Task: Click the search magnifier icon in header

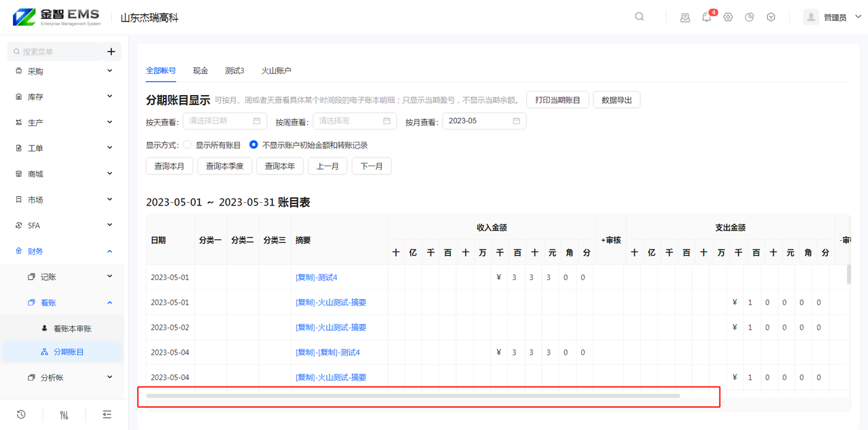Action: pyautogui.click(x=639, y=17)
